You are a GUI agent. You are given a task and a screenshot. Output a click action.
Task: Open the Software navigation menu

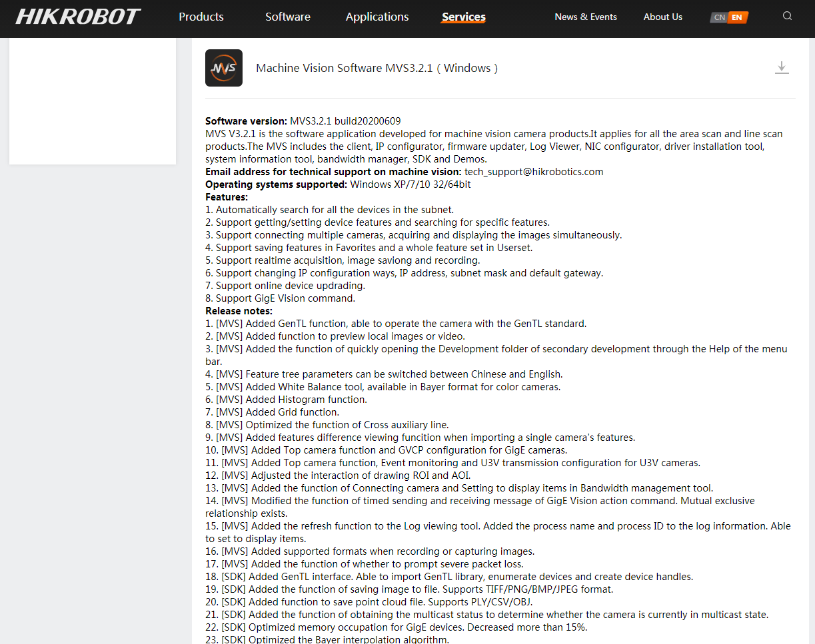288,17
